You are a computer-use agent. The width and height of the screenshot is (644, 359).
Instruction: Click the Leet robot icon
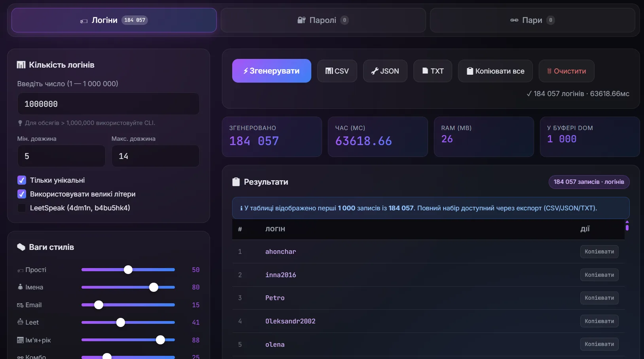coord(20,322)
